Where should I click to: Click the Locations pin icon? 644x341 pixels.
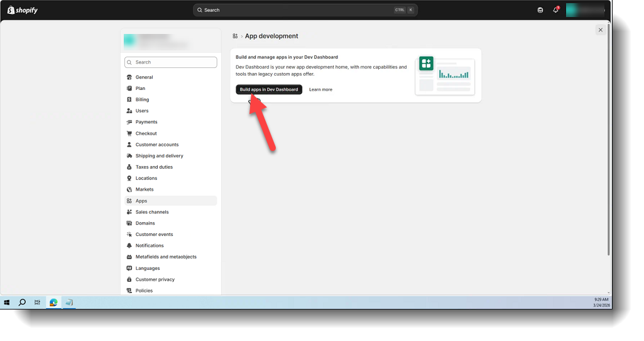coord(129,178)
